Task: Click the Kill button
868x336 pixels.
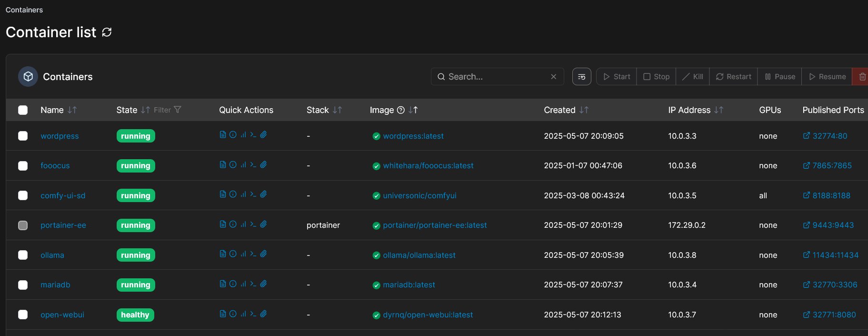Action: click(693, 77)
